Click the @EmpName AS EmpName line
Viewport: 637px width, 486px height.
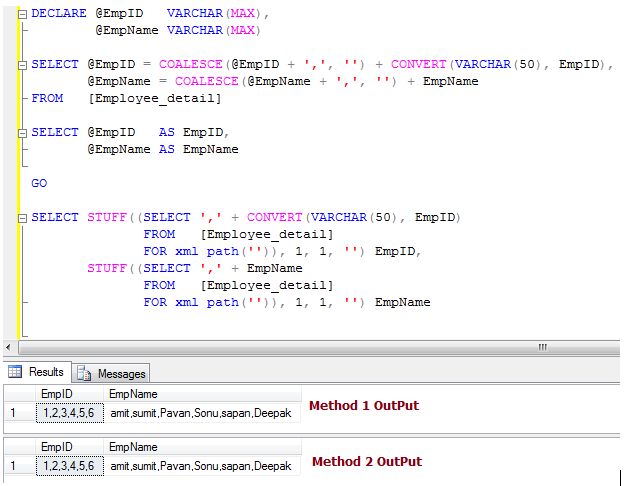[x=163, y=150]
